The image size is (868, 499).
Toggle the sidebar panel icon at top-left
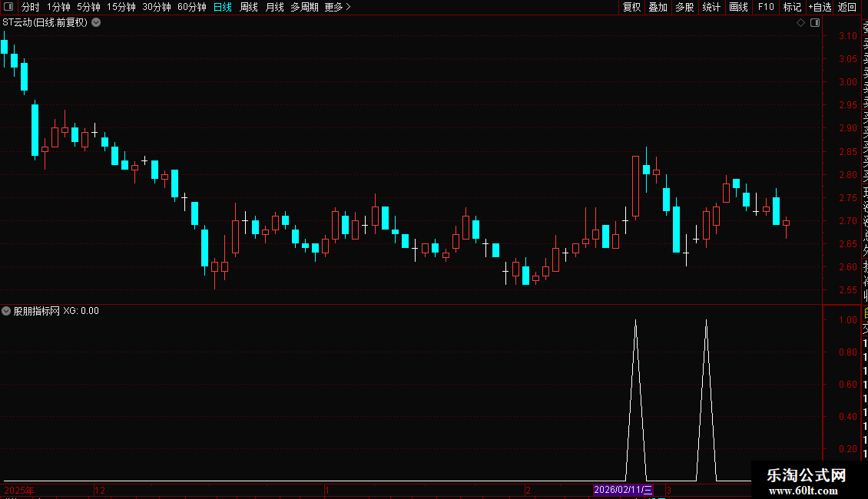pyautogui.click(x=8, y=7)
